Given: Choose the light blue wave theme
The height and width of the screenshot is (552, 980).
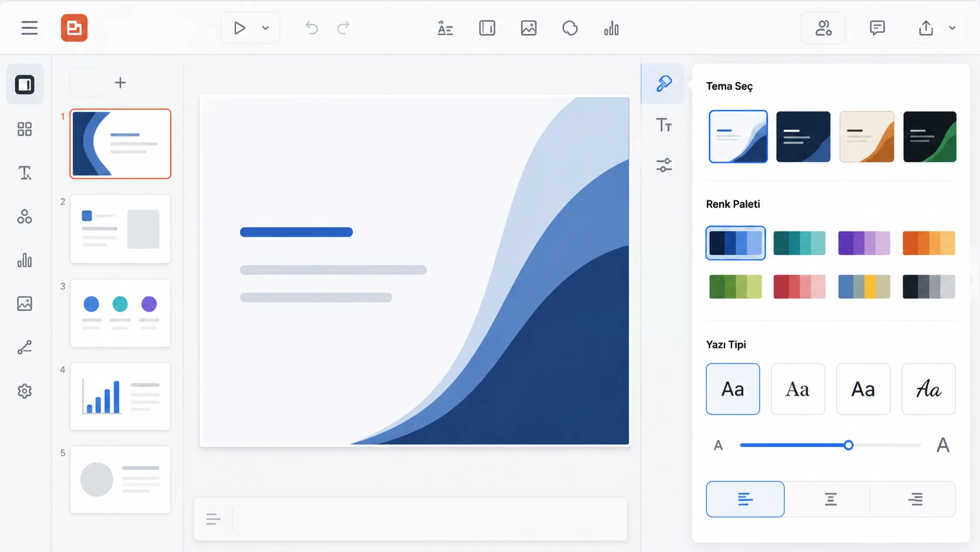Looking at the screenshot, I should [738, 136].
